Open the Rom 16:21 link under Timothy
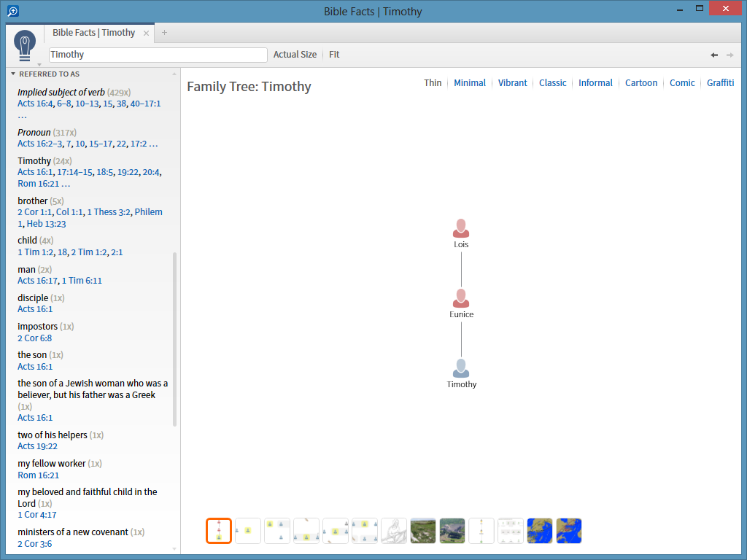The image size is (747, 560). coord(38,183)
